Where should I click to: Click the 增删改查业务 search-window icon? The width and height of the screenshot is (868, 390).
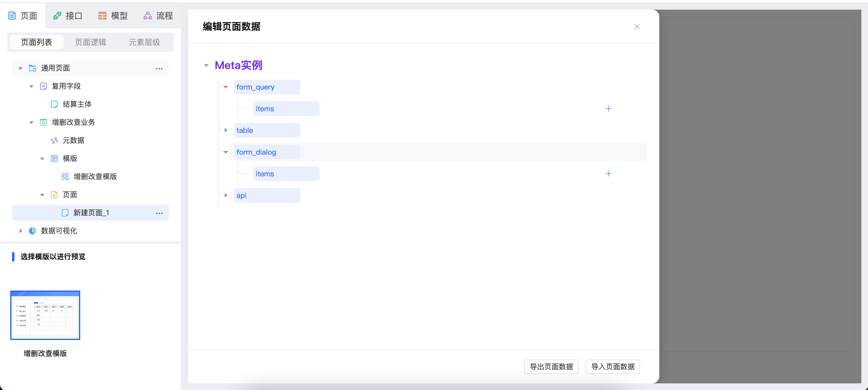[x=43, y=123]
